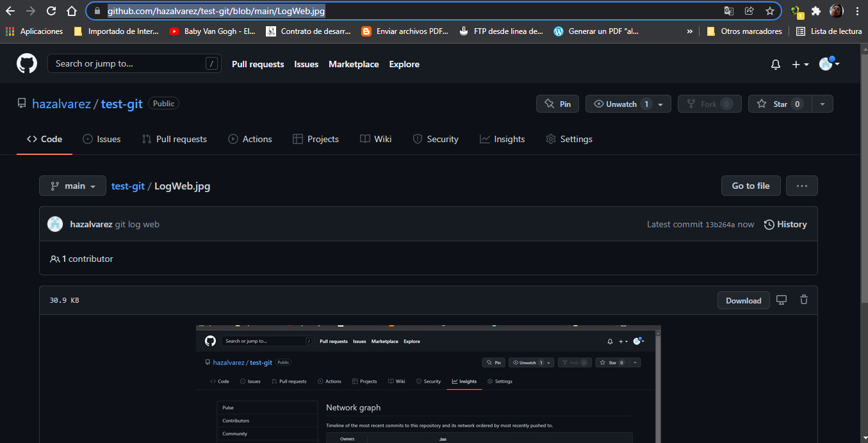Switch to the Projects tab
The height and width of the screenshot is (443, 868).
[315, 139]
